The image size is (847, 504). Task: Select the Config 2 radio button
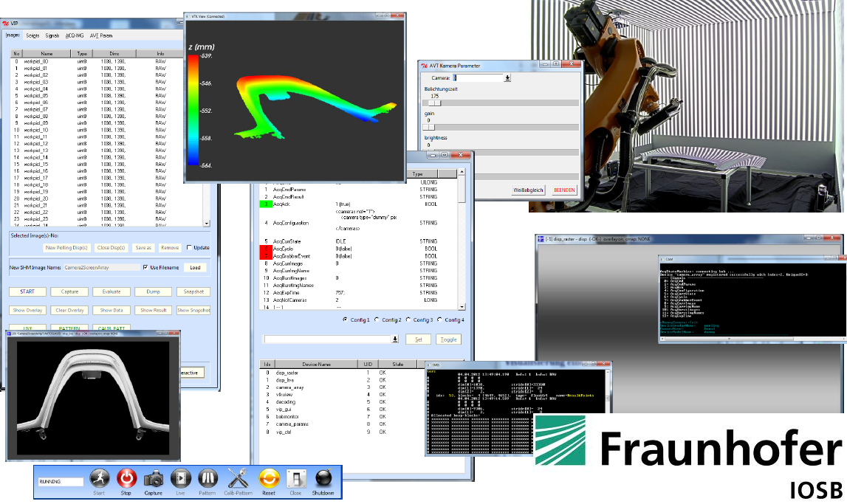(x=377, y=320)
